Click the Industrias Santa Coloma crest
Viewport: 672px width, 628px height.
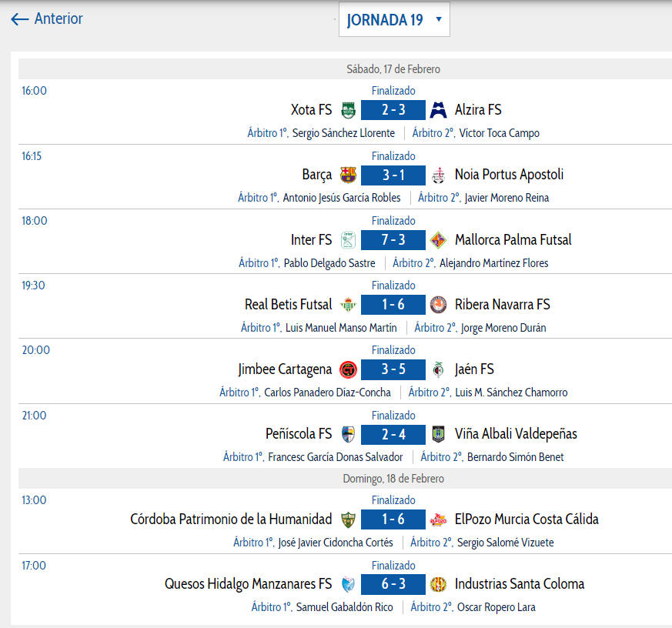(x=438, y=584)
